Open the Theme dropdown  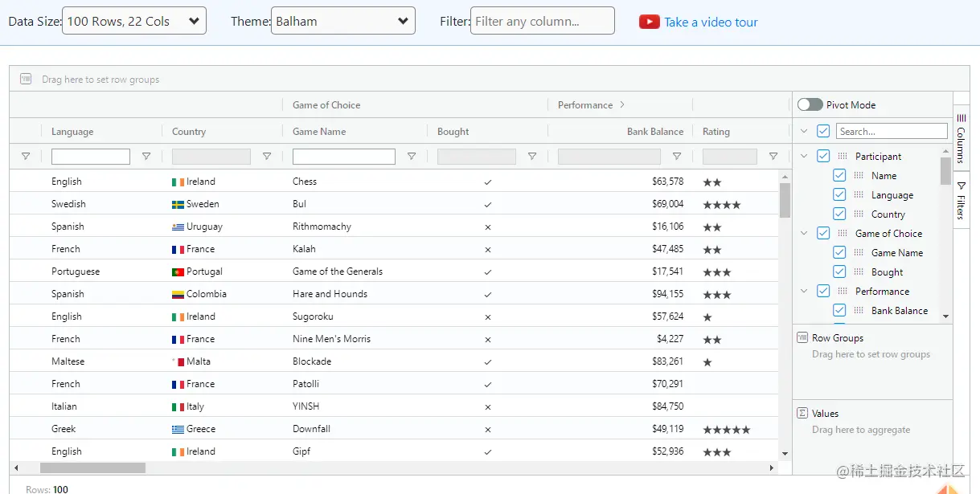coord(343,21)
